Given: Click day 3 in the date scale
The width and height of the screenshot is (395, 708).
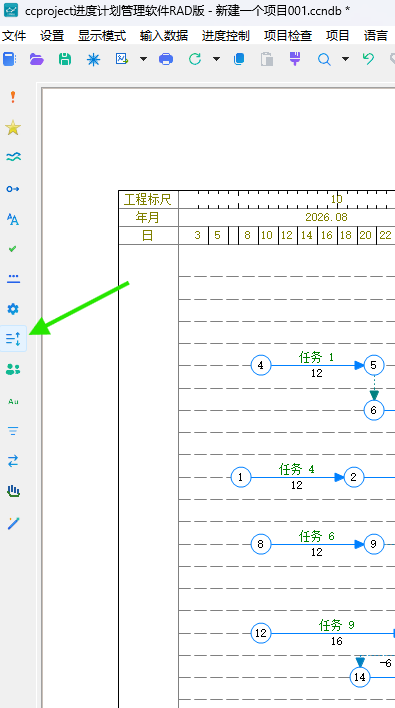Looking at the screenshot, I should [198, 236].
